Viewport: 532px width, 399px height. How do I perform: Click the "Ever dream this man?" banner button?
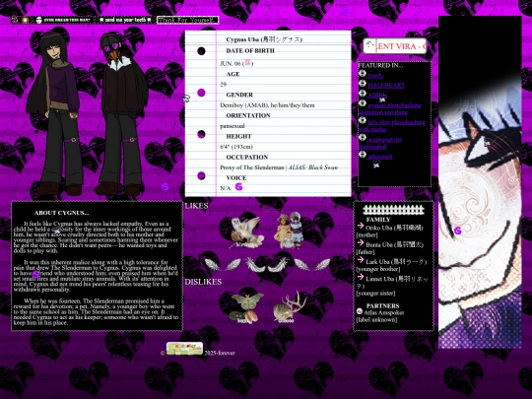click(63, 20)
